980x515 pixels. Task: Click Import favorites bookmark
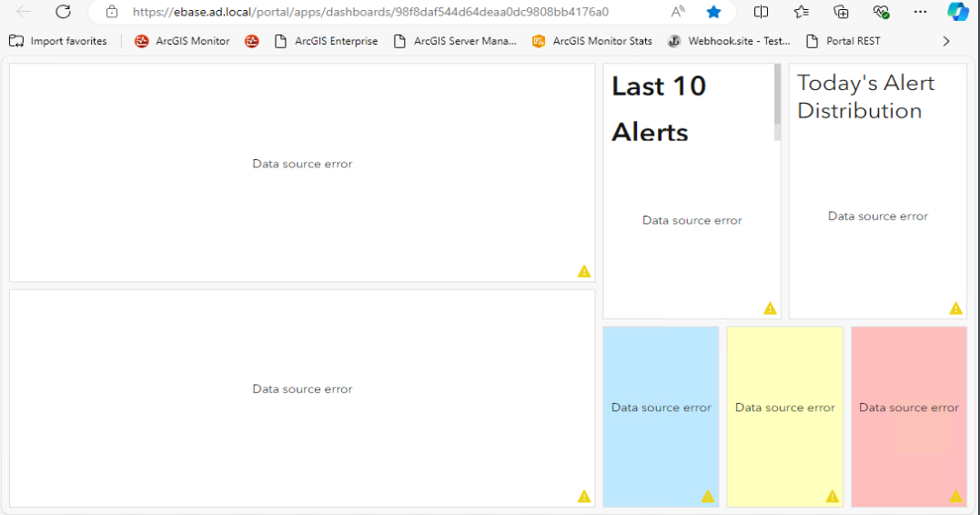[x=58, y=41]
